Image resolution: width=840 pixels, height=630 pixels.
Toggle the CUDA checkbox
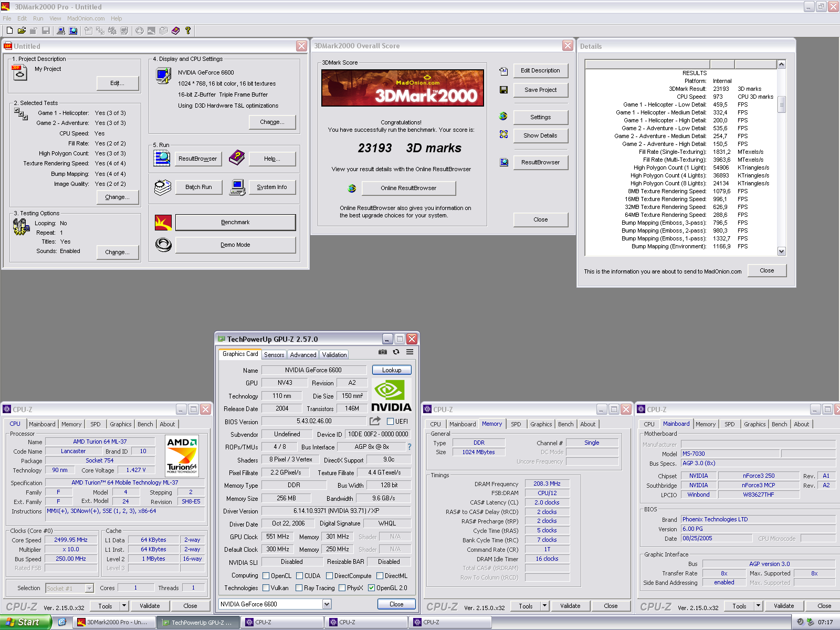tap(300, 576)
